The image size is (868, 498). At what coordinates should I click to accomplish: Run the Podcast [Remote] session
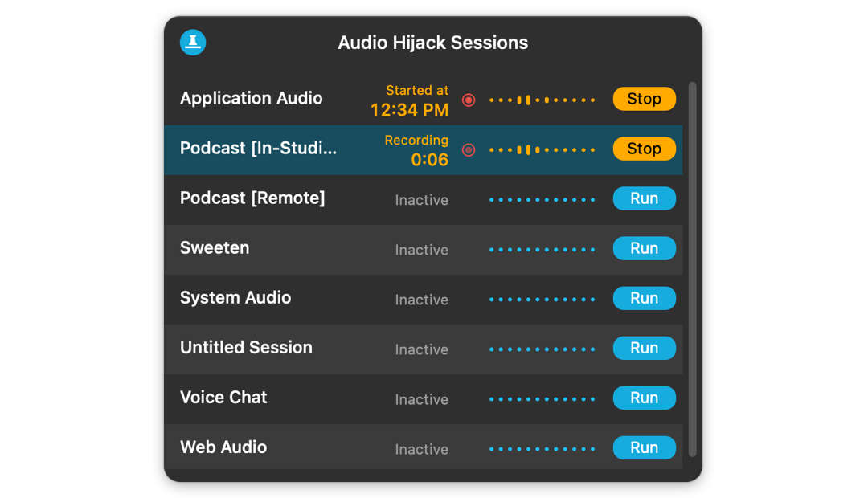point(644,198)
